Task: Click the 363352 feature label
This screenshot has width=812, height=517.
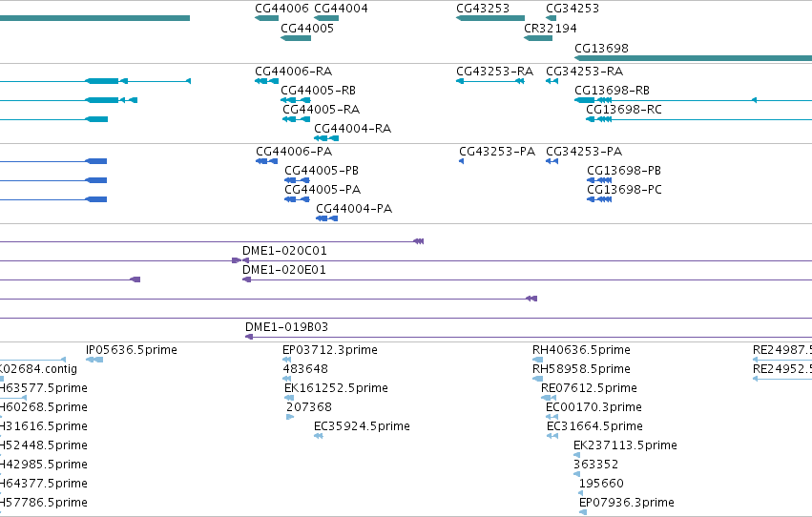Action: point(596,465)
